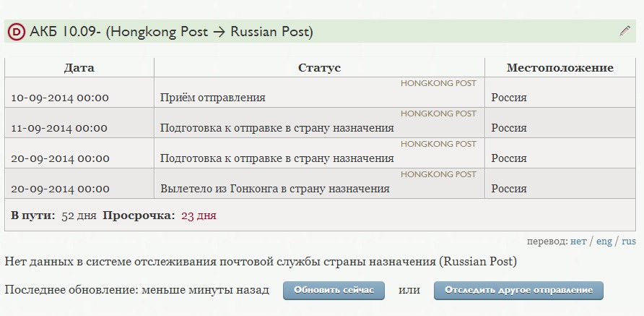Click the 10-09-2014 00:00 date cell

[60, 98]
